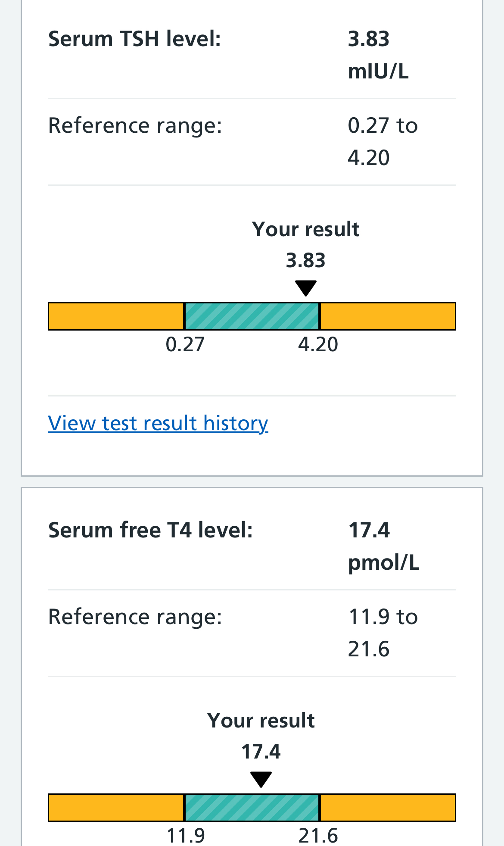Click the above-range orange segment of T4 bar
The image size is (504, 846).
point(388,808)
